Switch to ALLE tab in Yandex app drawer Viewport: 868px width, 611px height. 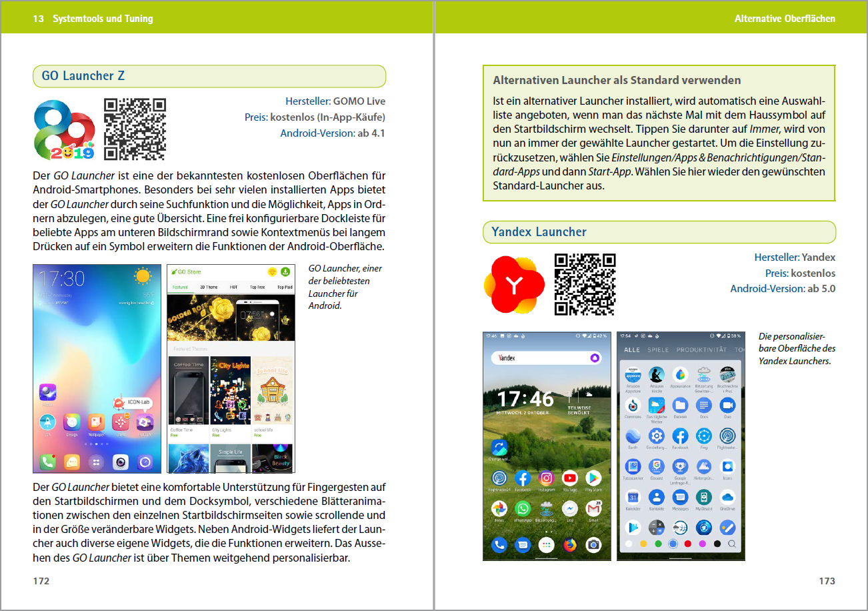[632, 350]
